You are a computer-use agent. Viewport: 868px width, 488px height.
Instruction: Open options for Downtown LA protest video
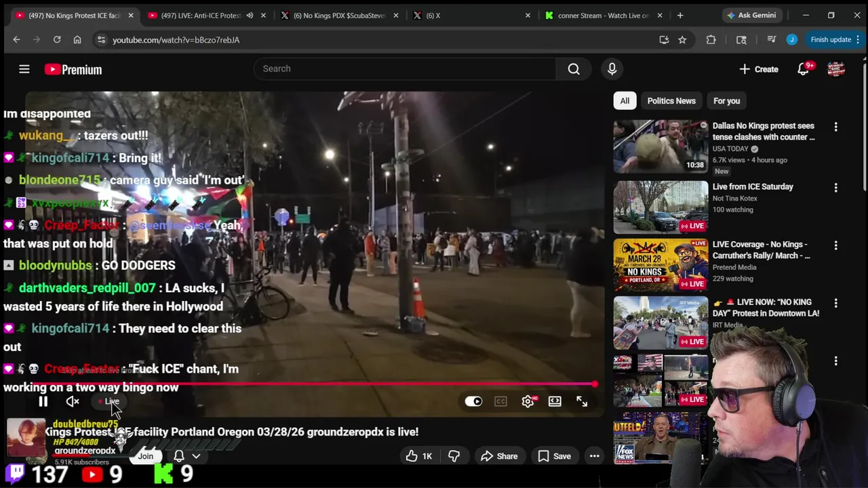[835, 303]
